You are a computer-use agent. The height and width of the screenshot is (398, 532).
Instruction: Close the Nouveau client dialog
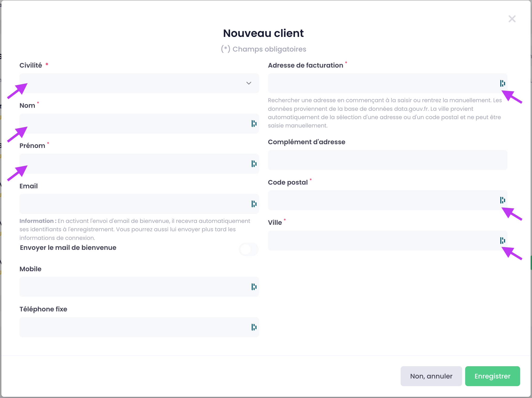pos(512,19)
